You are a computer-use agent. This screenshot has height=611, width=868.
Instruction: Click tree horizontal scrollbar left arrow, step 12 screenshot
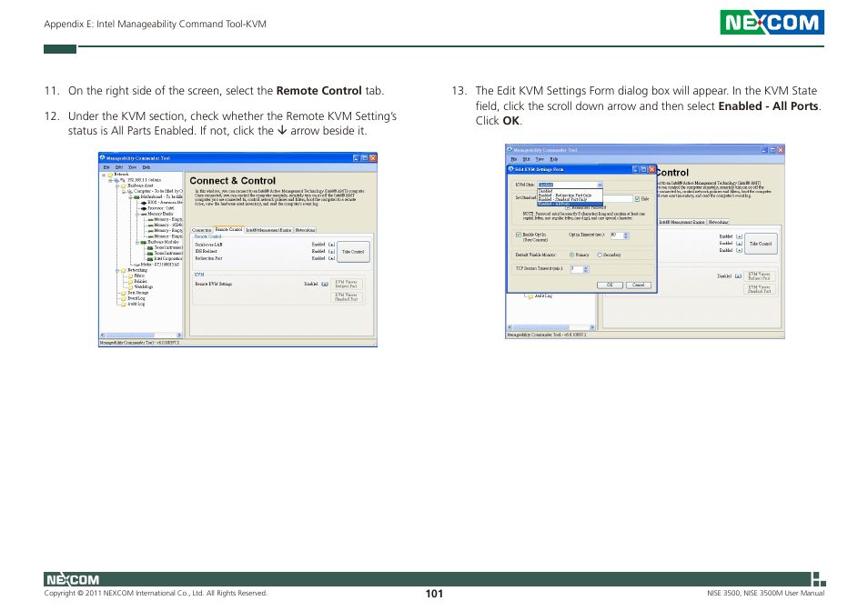103,336
